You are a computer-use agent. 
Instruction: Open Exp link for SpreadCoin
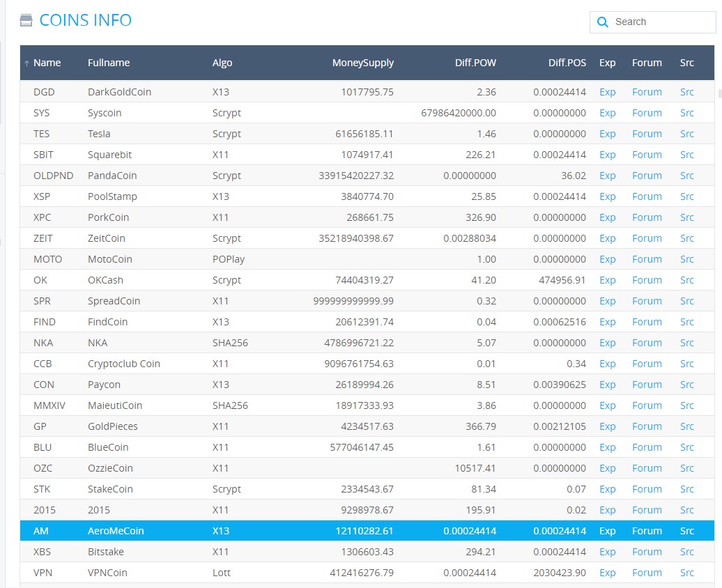607,301
